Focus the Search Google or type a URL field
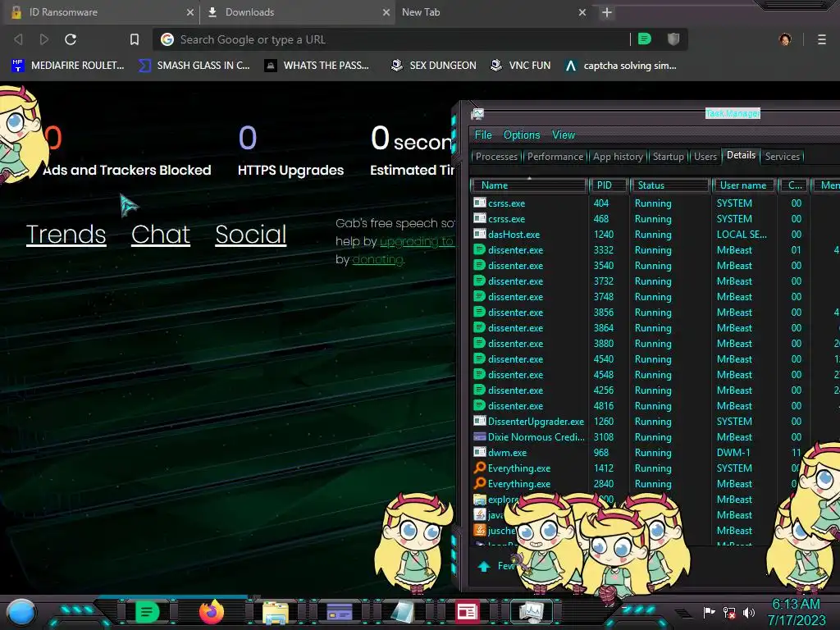The image size is (840, 630). pos(396,39)
